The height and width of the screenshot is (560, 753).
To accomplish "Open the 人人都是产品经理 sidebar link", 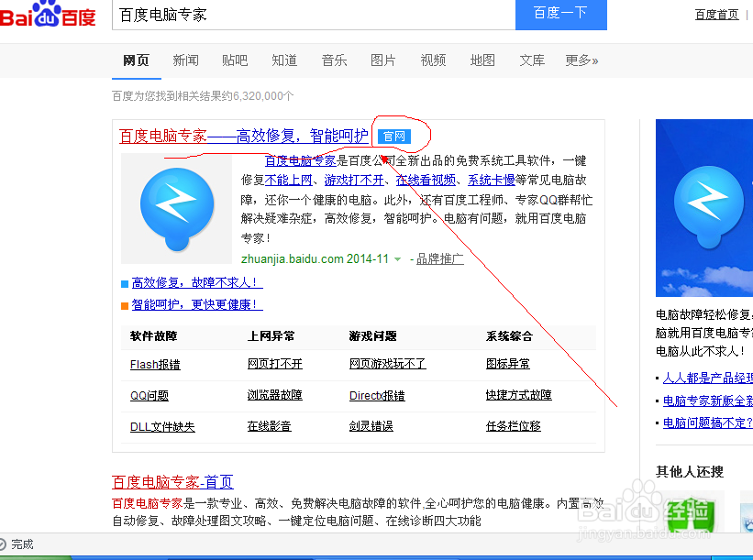I will (708, 379).
